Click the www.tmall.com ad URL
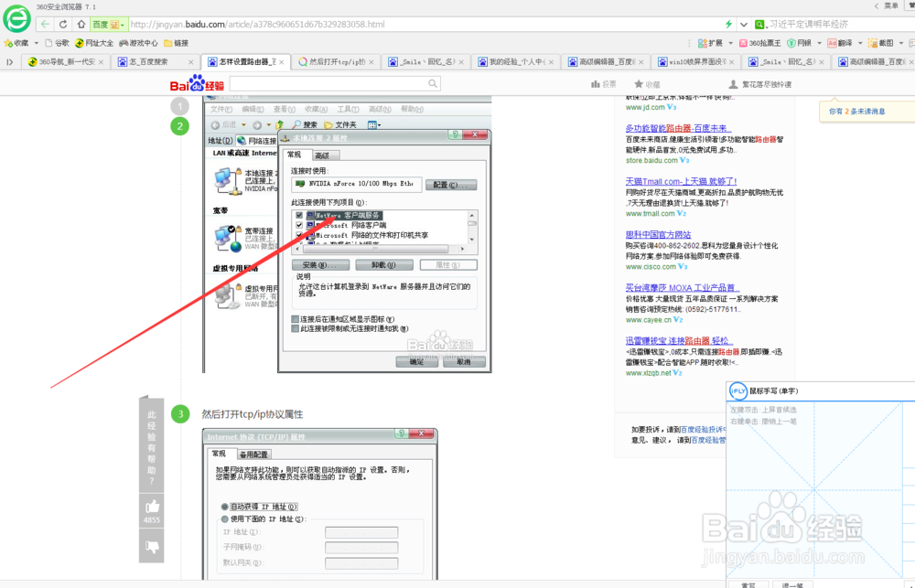 [650, 213]
